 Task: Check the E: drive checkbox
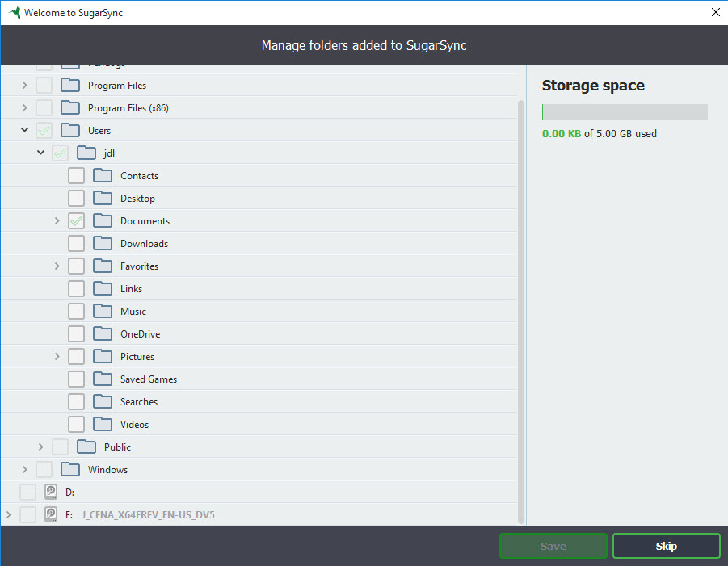(27, 515)
